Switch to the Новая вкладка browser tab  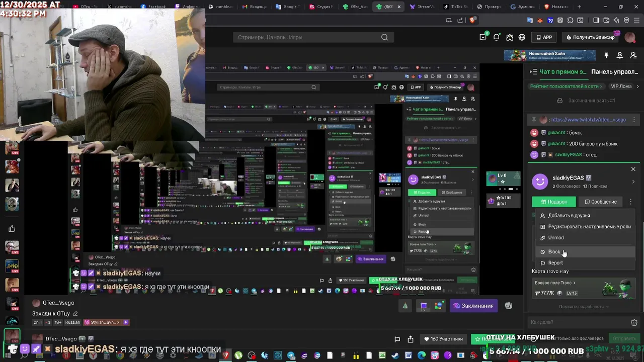(556, 7)
